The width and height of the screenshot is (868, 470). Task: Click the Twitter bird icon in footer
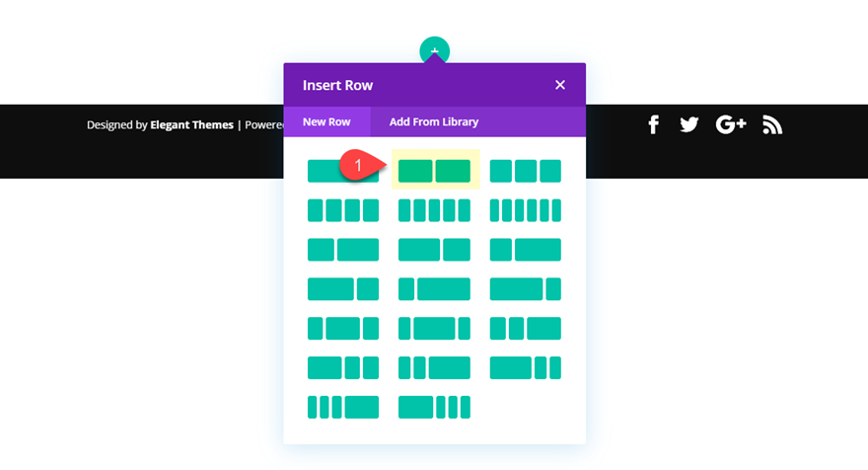[688, 124]
